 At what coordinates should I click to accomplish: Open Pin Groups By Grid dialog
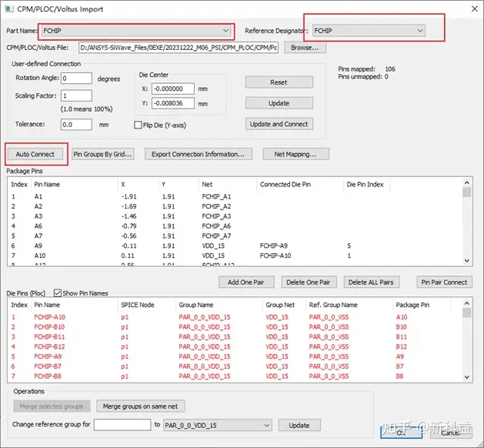click(x=103, y=154)
